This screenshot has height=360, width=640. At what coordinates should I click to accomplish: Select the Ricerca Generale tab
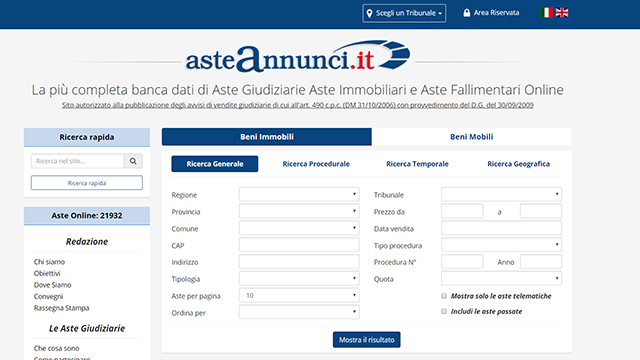[215, 164]
